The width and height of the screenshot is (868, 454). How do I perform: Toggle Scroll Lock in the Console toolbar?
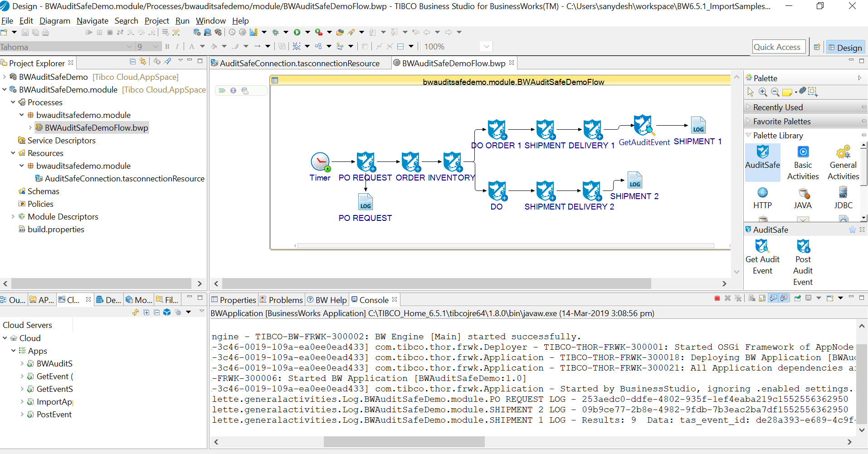[762, 298]
